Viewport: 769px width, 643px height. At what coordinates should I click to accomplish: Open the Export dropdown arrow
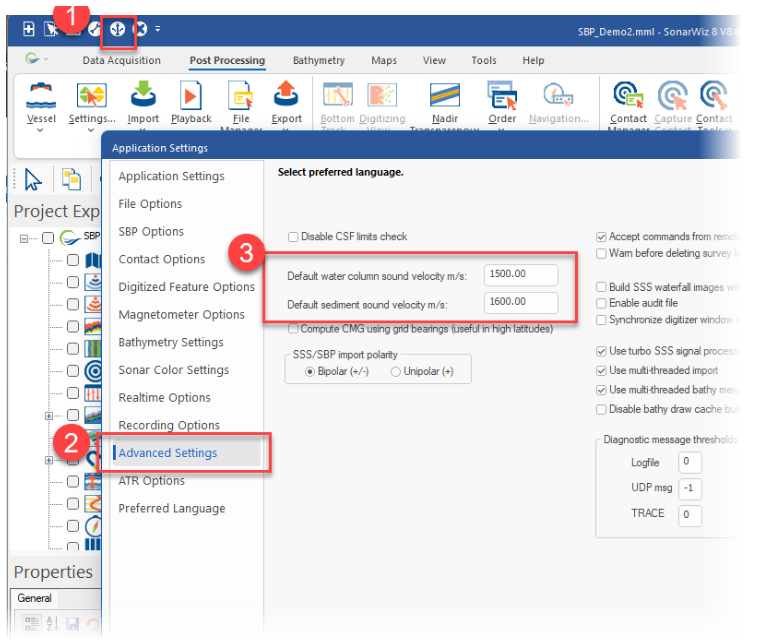287,131
